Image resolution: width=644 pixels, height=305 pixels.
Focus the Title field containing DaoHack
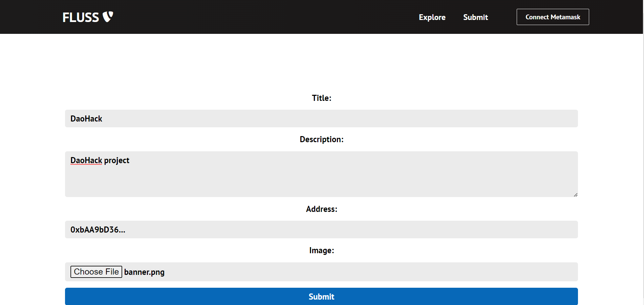[321, 118]
